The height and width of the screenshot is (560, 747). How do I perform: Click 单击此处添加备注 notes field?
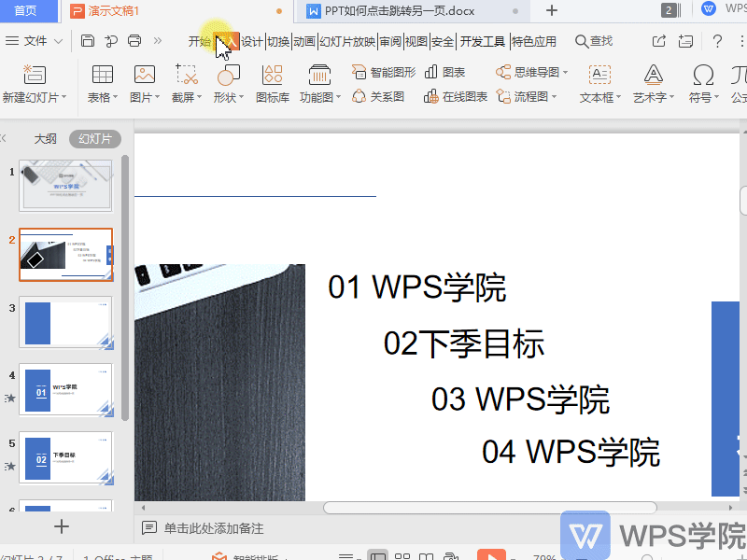click(x=214, y=528)
